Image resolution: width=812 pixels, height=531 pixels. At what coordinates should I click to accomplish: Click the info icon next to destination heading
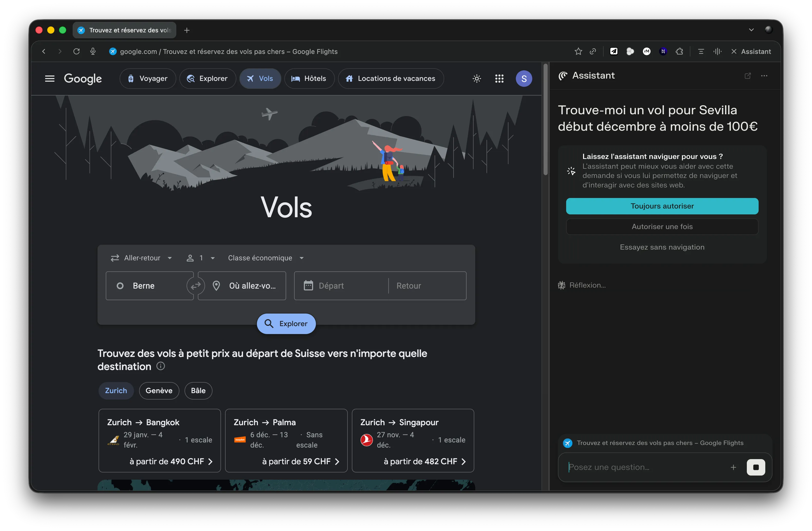pos(160,366)
